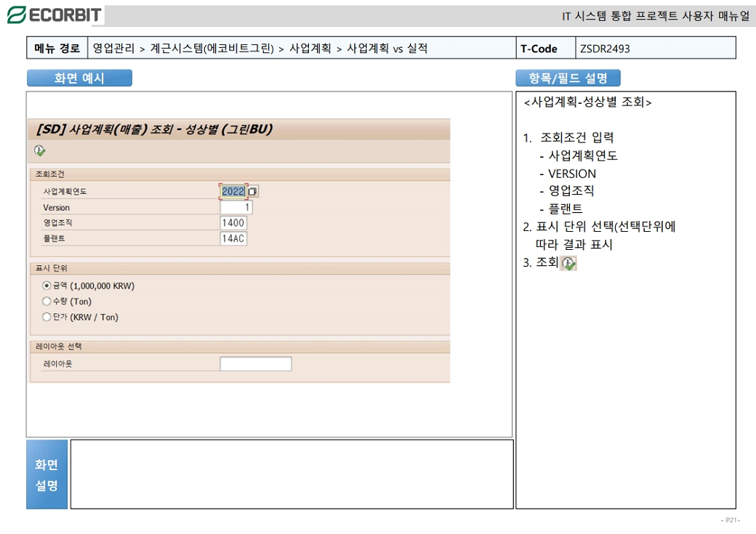756x534 pixels.
Task: Click the 화면 예시 header button
Action: pos(79,78)
